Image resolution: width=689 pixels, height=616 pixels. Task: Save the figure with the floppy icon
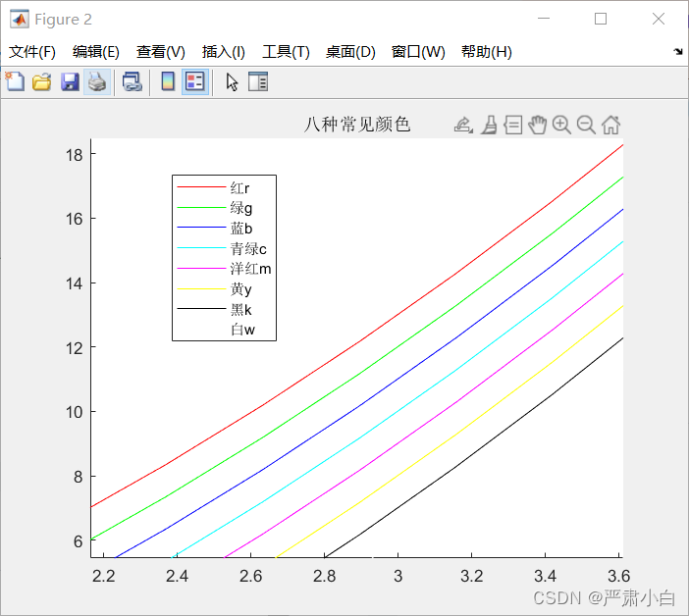pyautogui.click(x=70, y=81)
